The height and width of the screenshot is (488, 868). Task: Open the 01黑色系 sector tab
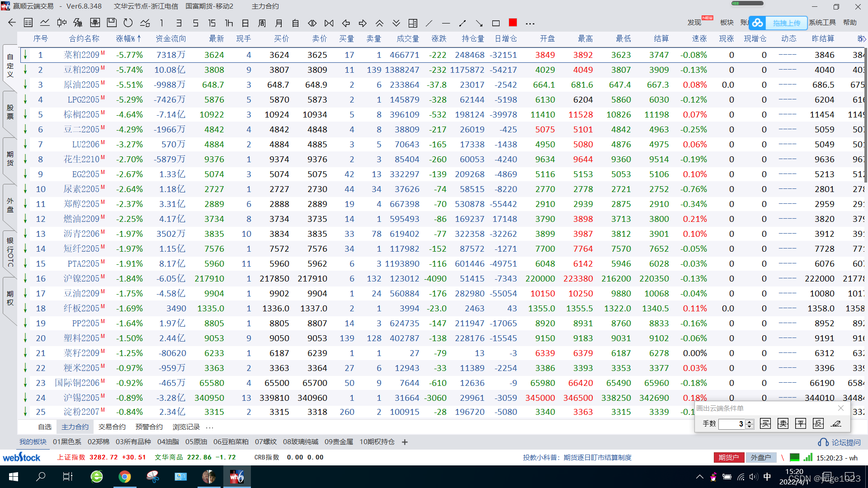click(67, 441)
